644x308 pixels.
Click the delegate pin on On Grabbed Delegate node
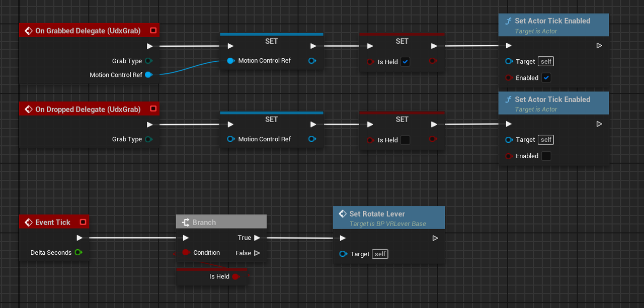[153, 31]
